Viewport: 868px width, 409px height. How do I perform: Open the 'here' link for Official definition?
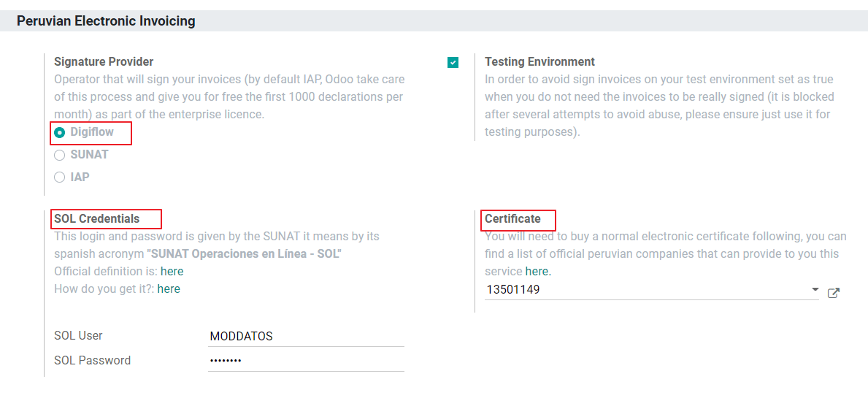pos(172,272)
